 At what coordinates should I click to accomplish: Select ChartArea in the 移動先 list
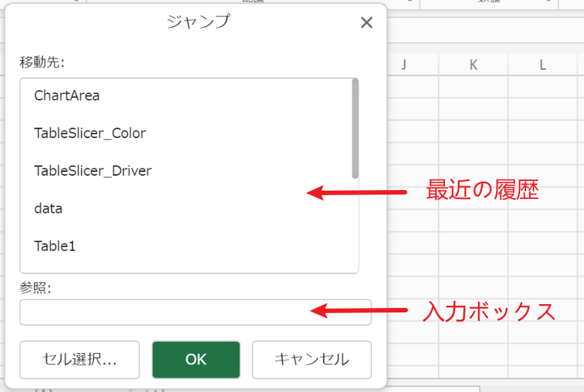(67, 95)
